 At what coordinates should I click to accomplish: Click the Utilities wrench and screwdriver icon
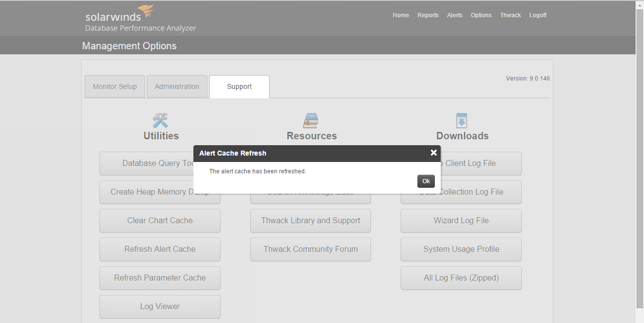(160, 121)
